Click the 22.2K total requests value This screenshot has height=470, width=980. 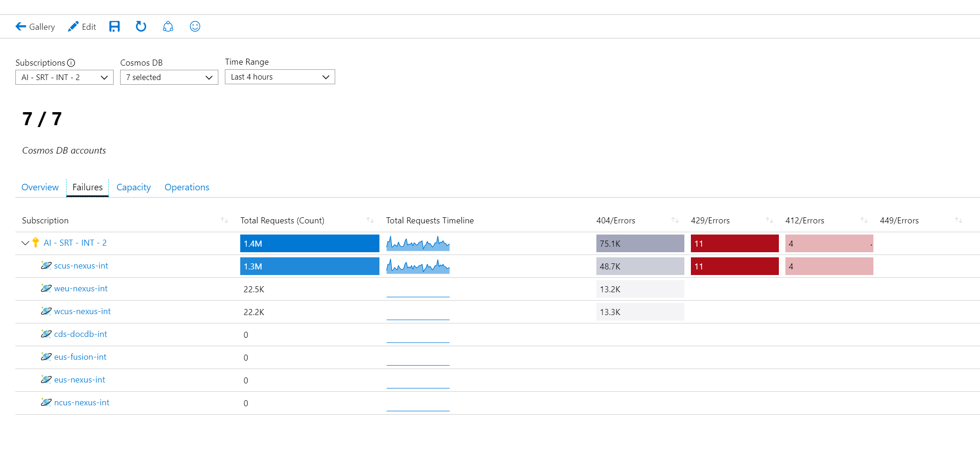point(254,312)
